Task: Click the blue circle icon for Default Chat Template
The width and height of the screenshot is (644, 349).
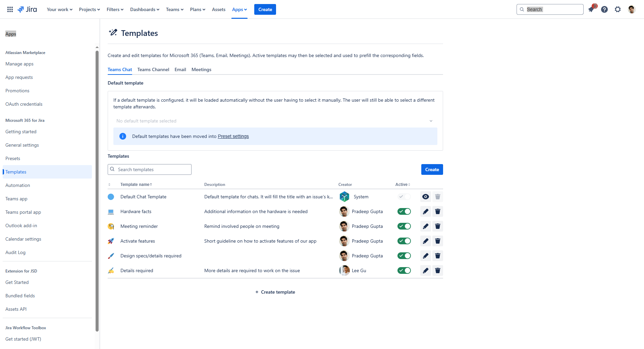Action: tap(111, 197)
